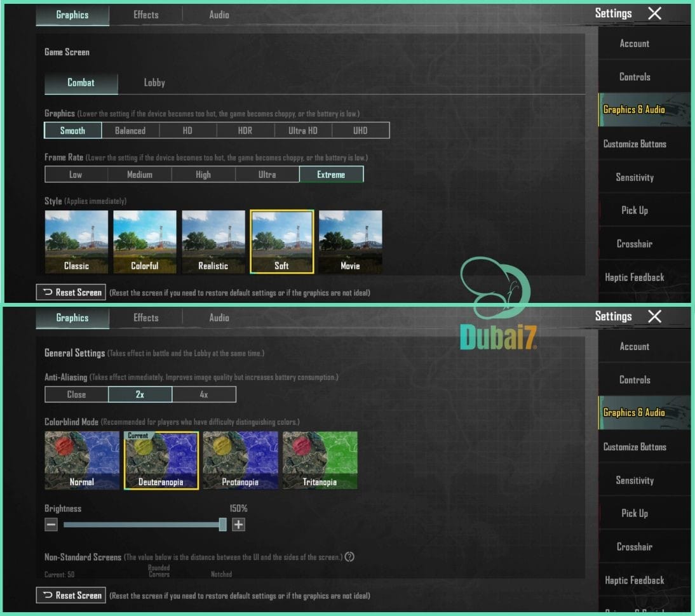Open Account in lower sidebar
The height and width of the screenshot is (616, 695).
pyautogui.click(x=644, y=347)
